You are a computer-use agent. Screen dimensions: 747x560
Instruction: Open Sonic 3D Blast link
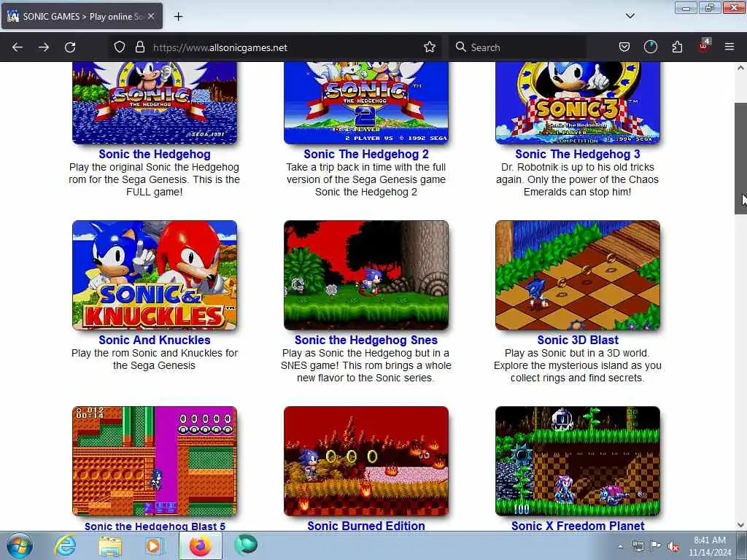pos(578,340)
